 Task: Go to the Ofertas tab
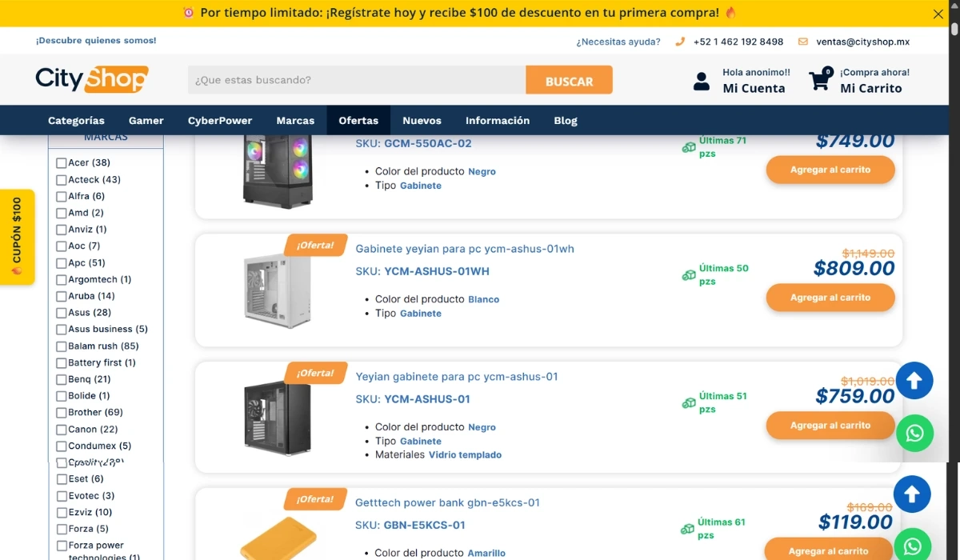tap(358, 121)
